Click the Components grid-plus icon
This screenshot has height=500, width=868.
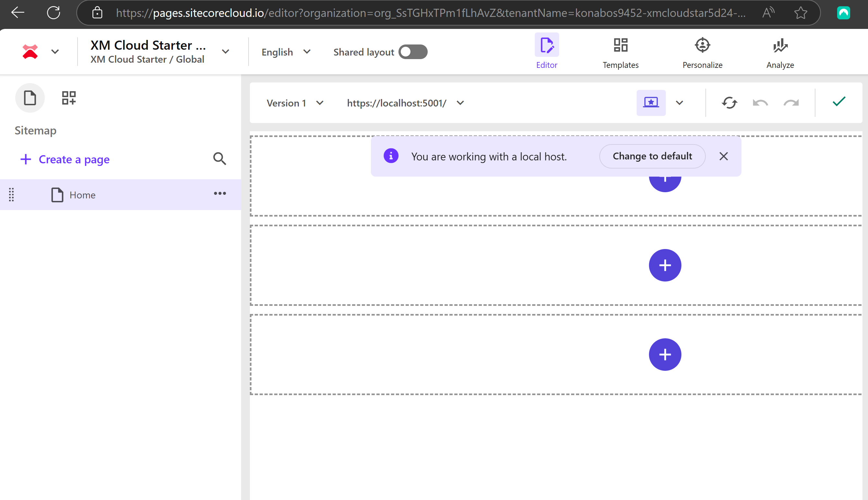(69, 98)
